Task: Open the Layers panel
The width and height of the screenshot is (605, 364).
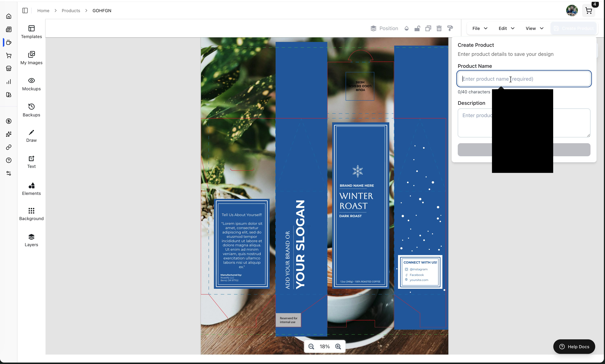Action: click(31, 240)
